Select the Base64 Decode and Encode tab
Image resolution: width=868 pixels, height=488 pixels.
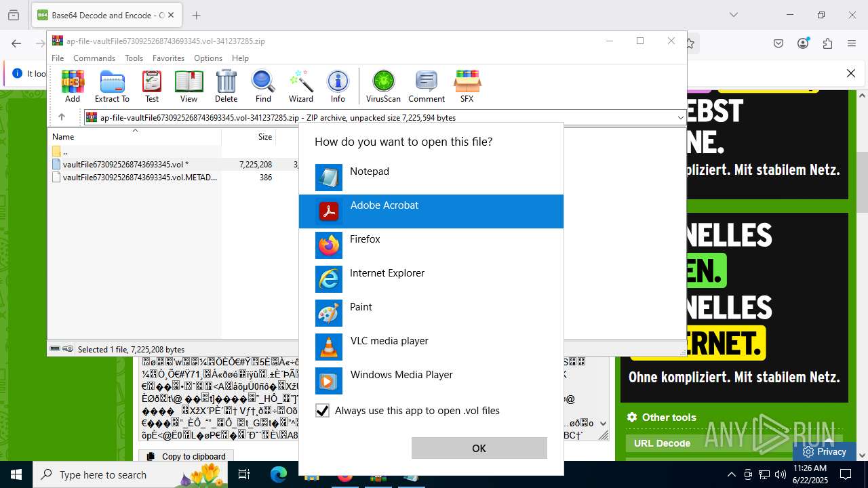coord(106,15)
